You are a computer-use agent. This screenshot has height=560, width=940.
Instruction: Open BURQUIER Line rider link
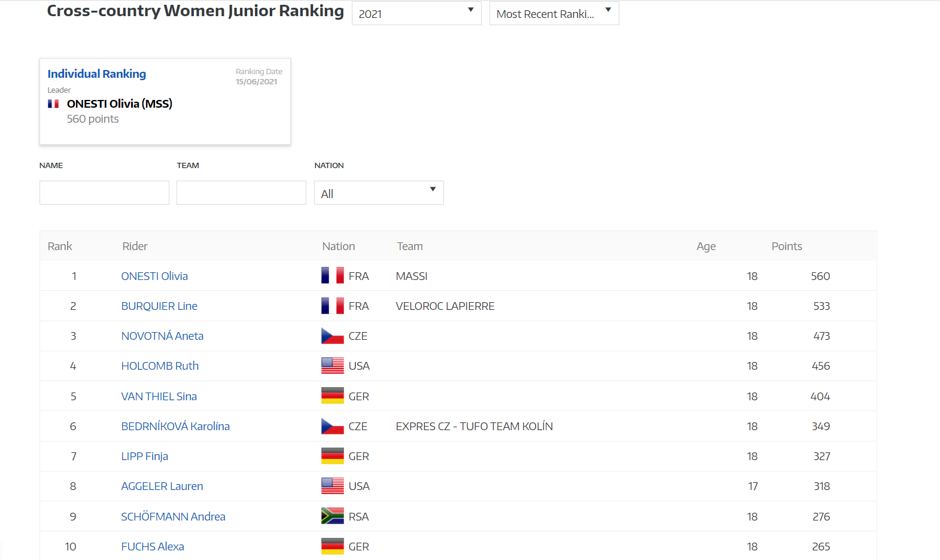(159, 306)
